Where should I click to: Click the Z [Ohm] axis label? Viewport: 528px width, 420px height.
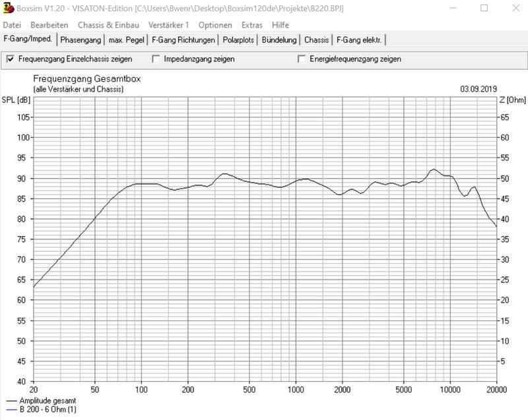513,100
